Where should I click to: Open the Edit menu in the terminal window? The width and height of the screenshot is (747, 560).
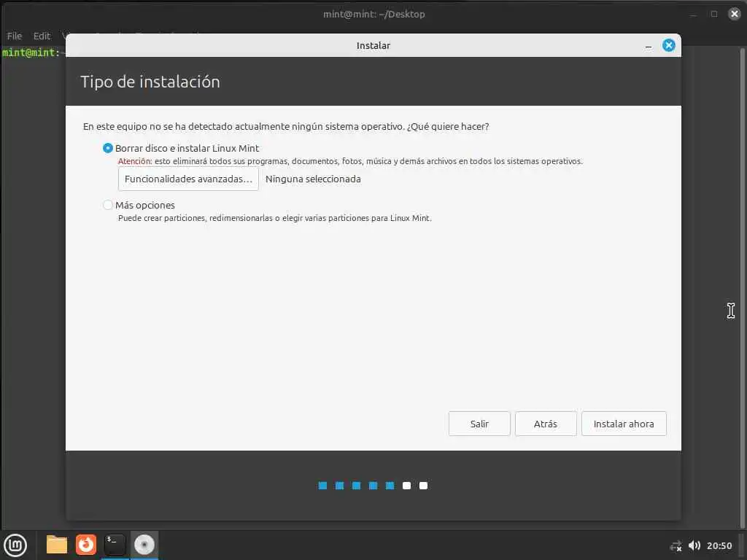click(x=42, y=36)
